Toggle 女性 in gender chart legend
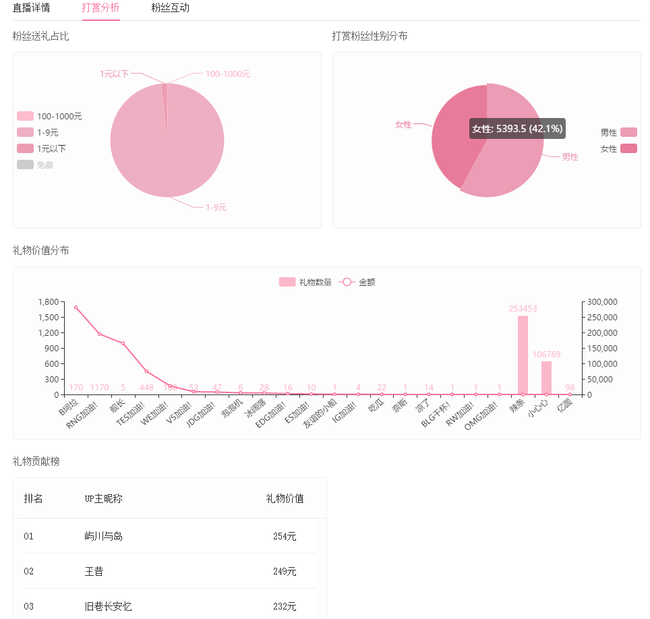Viewport: 650px width, 619px height. point(618,148)
